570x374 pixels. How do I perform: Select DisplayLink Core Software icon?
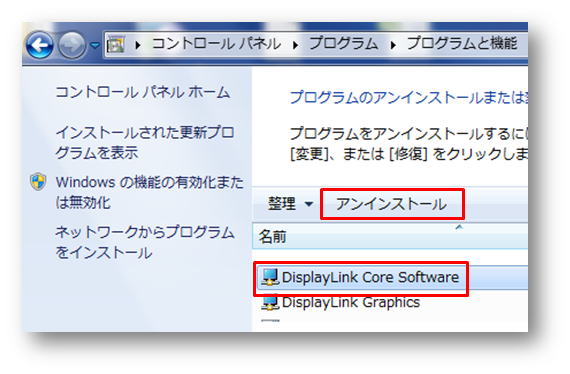270,277
